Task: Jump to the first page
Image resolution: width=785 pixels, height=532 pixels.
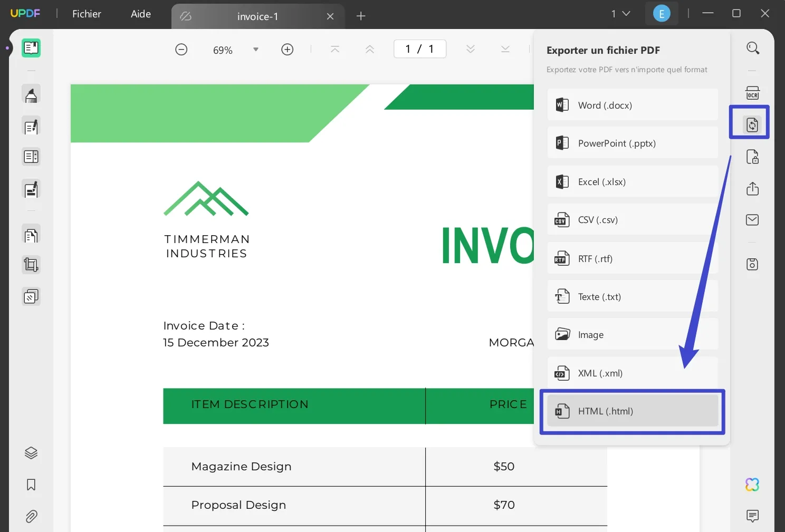Action: coord(335,49)
